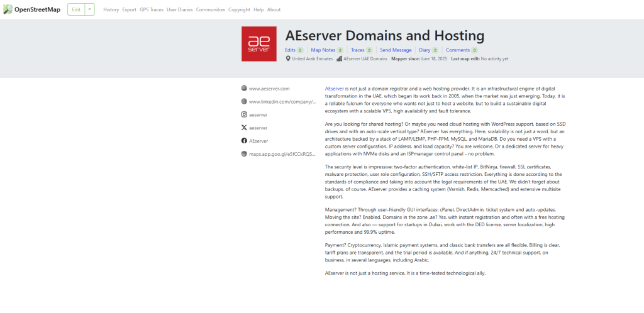This screenshot has width=644, height=313.
Task: Click the OpenStreetMap magnifier logo icon
Action: tap(8, 9)
